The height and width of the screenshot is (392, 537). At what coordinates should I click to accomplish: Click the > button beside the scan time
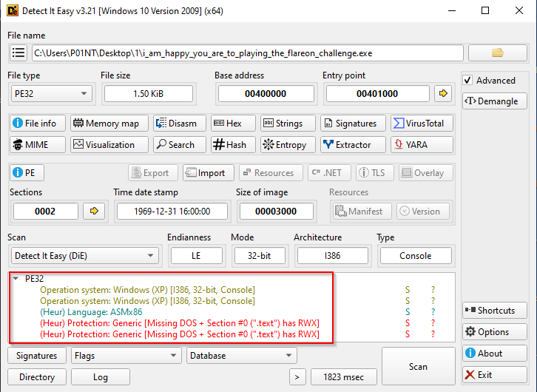point(297,376)
